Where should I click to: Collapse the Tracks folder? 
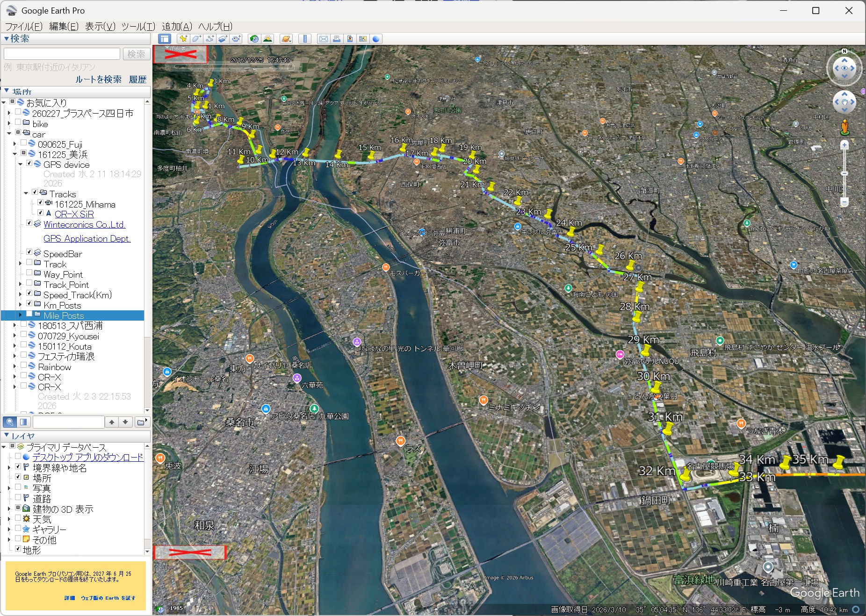[26, 193]
